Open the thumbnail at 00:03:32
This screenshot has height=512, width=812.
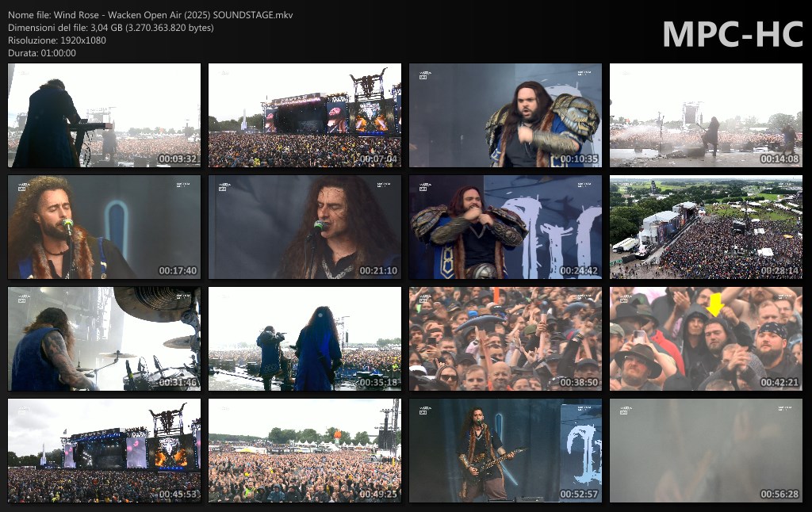point(104,116)
